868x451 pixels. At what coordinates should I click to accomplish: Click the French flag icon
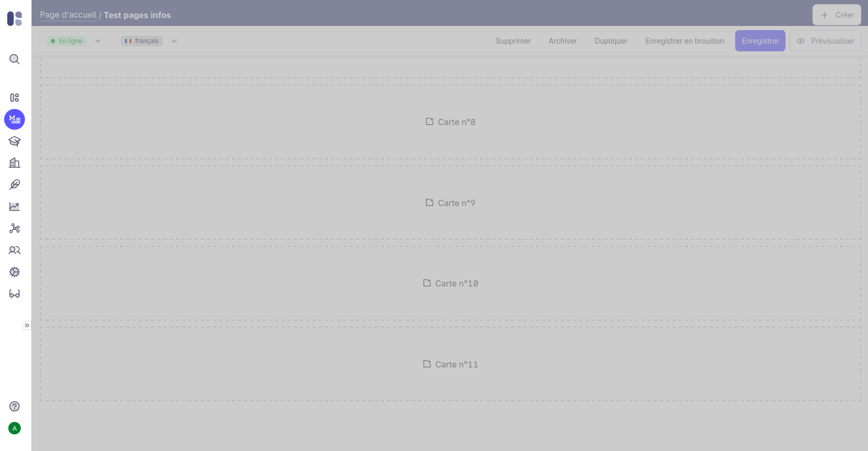(128, 41)
